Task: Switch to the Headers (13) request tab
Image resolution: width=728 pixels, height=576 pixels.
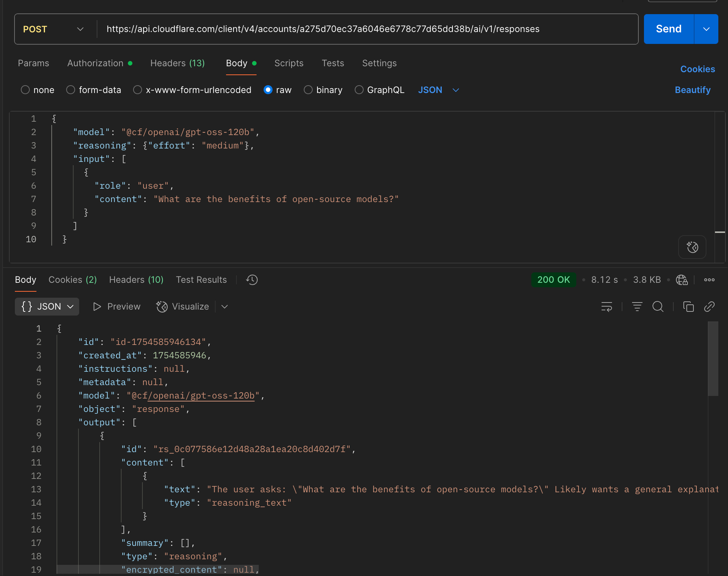Action: coord(177,63)
